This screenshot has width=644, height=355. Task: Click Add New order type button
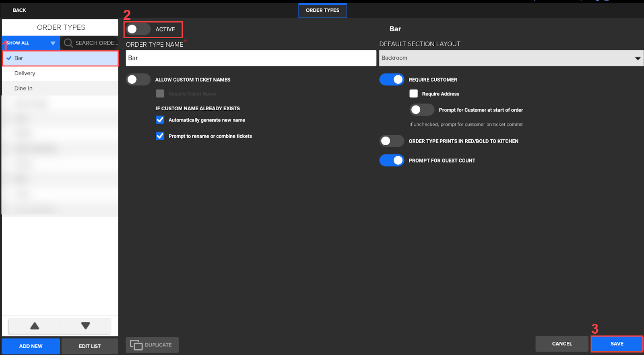tap(31, 346)
